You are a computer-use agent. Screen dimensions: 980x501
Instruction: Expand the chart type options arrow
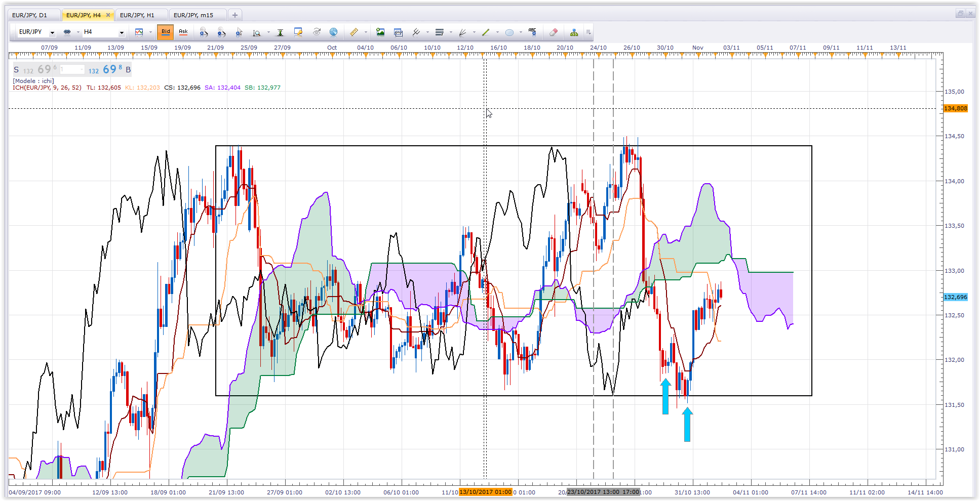(150, 32)
